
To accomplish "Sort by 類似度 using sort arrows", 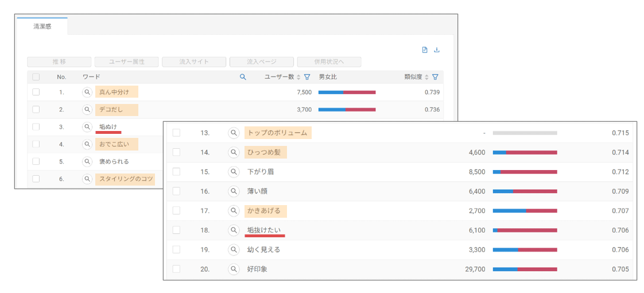I will click(x=426, y=77).
